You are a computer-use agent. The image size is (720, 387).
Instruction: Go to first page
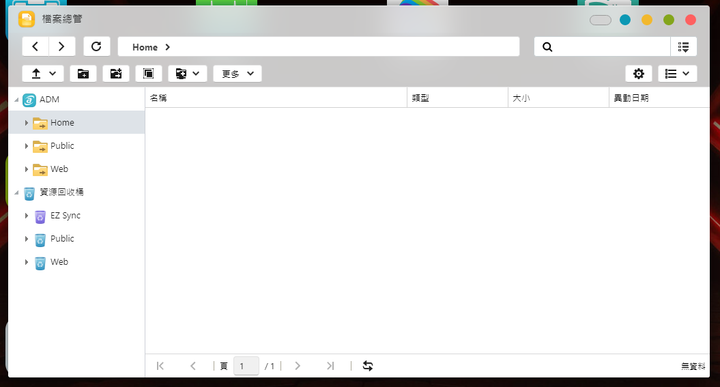point(160,366)
